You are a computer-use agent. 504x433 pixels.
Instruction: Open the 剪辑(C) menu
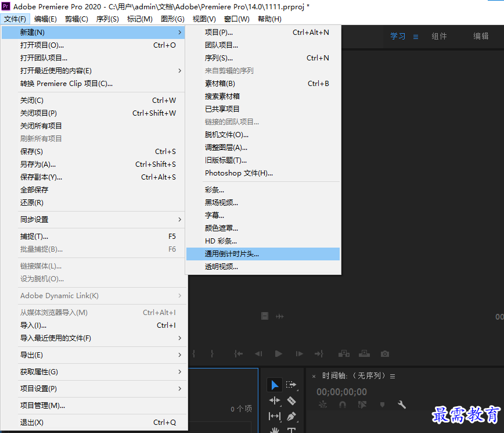pyautogui.click(x=77, y=19)
